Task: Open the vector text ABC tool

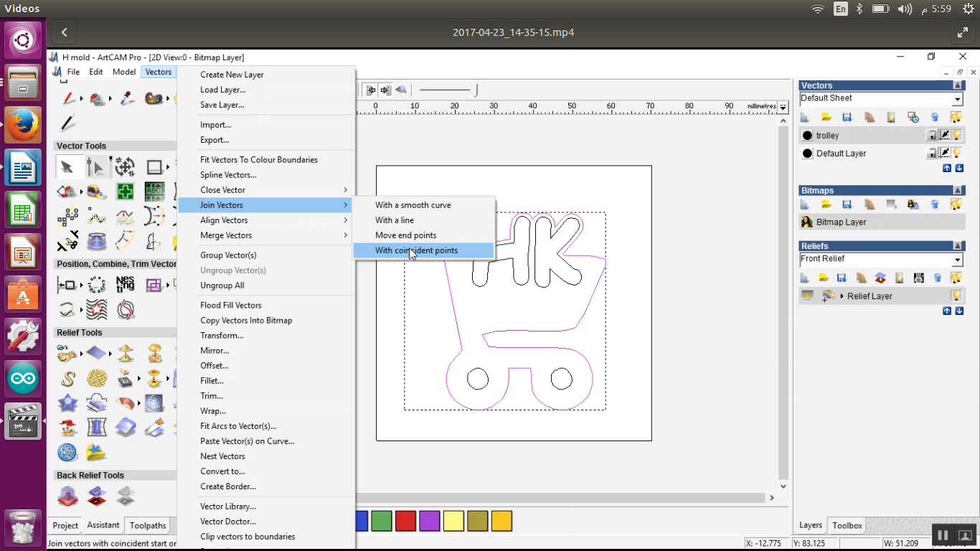Action: tap(154, 192)
